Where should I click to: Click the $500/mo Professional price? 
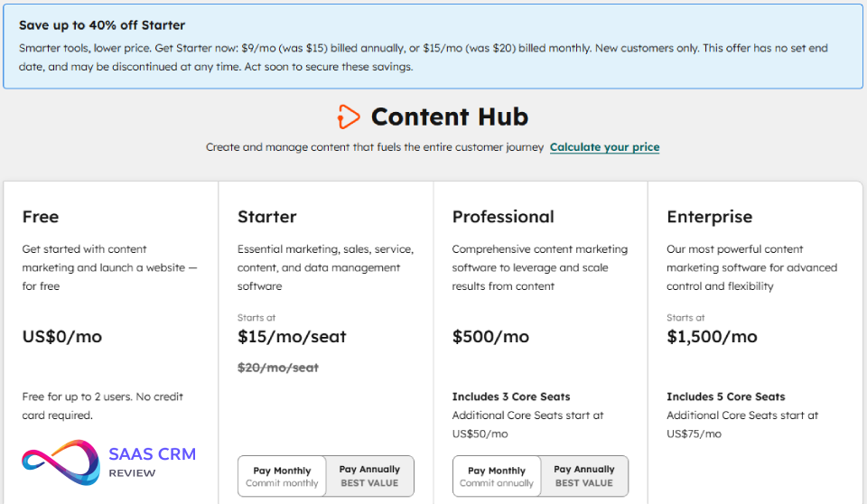coord(492,337)
